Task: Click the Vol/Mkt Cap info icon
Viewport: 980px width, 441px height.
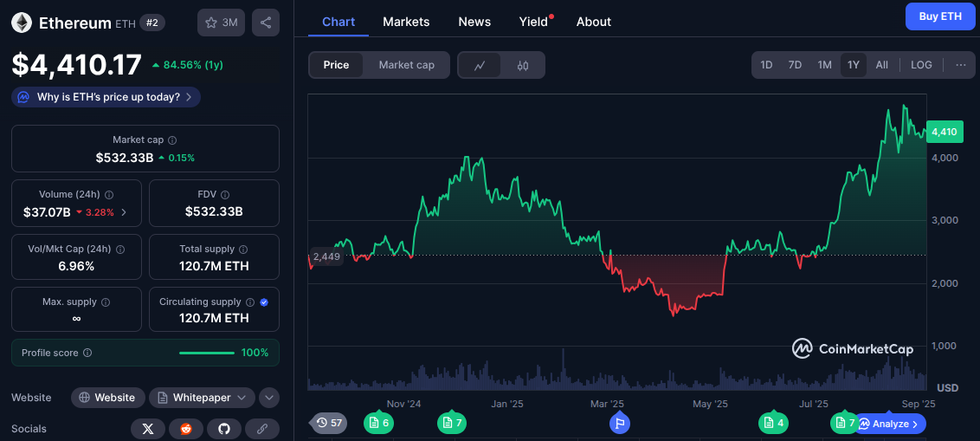Action: [x=120, y=249]
